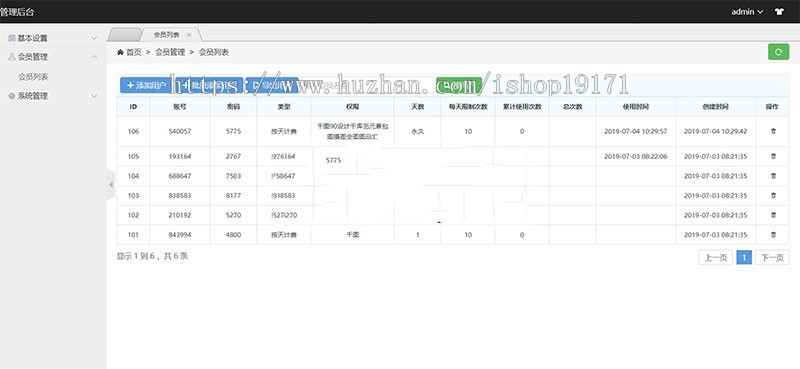Click page number 1 button
Screen dimensions: 800x369
[x=744, y=258]
